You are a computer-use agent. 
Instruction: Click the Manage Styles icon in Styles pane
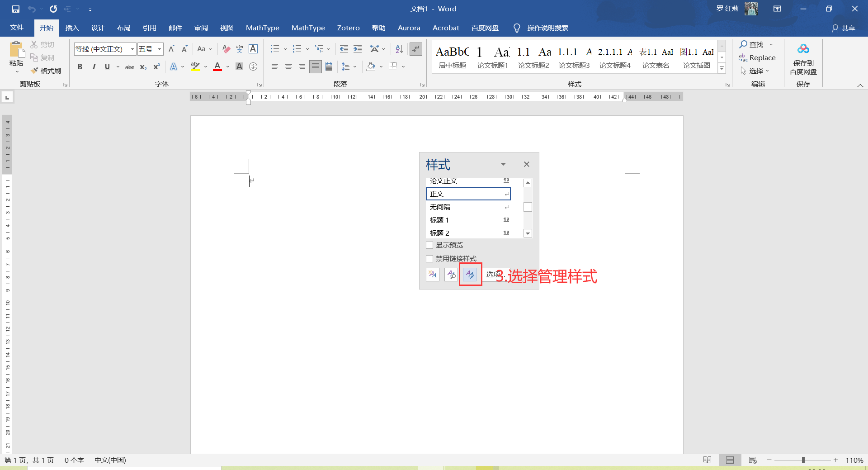point(470,275)
